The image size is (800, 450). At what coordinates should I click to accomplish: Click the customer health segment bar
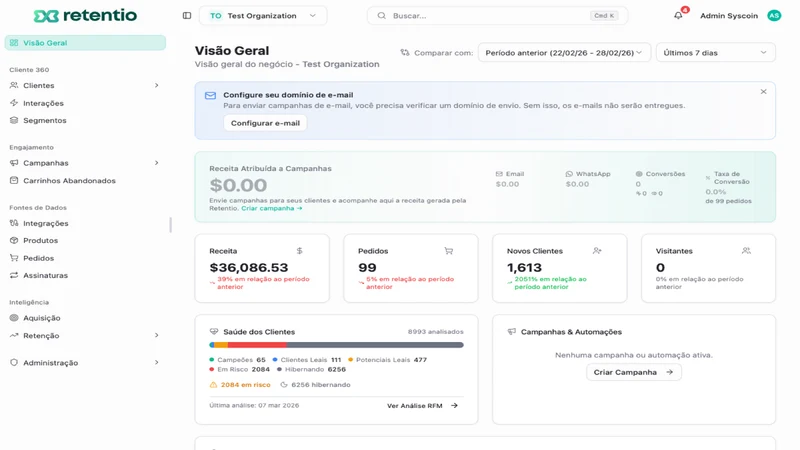tap(336, 345)
